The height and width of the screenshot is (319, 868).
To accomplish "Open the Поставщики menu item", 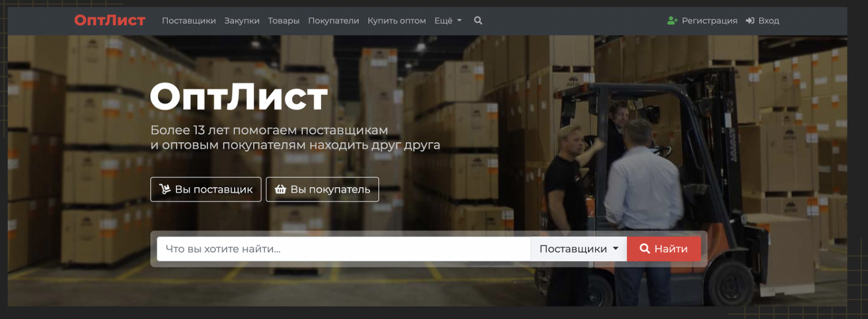I will coord(189,21).
